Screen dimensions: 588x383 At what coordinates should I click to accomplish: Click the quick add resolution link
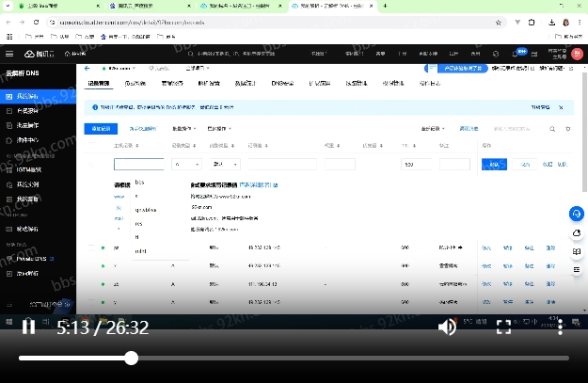[x=142, y=129]
